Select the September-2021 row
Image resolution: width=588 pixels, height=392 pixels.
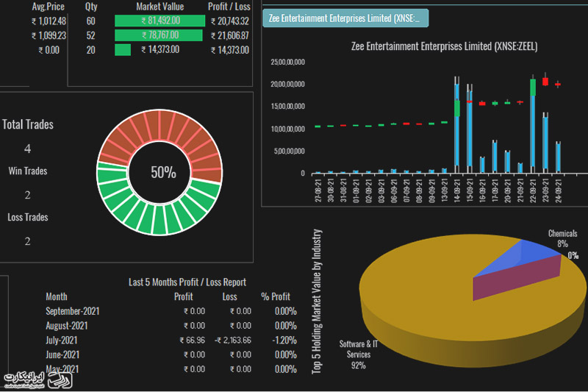(x=171, y=311)
